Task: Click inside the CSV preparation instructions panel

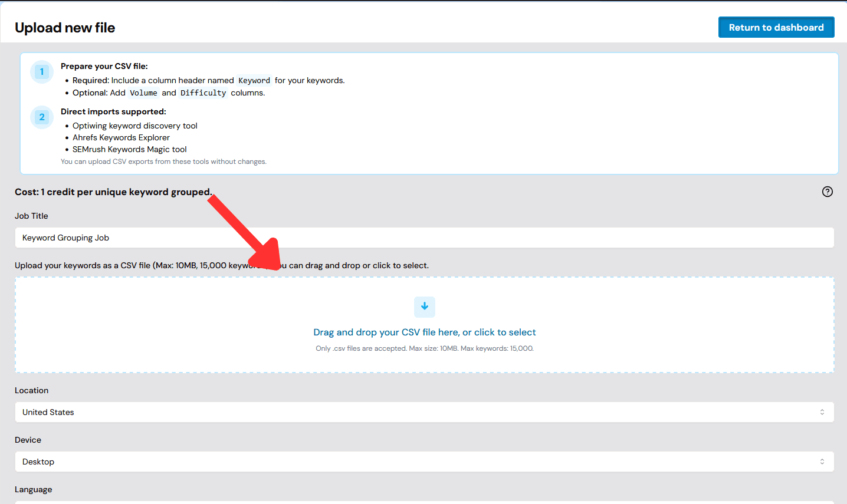Action: (423, 113)
